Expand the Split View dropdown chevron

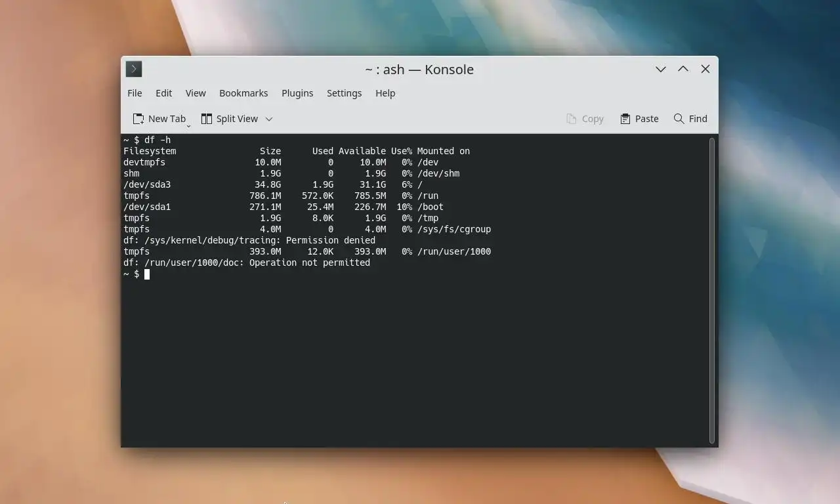tap(268, 119)
